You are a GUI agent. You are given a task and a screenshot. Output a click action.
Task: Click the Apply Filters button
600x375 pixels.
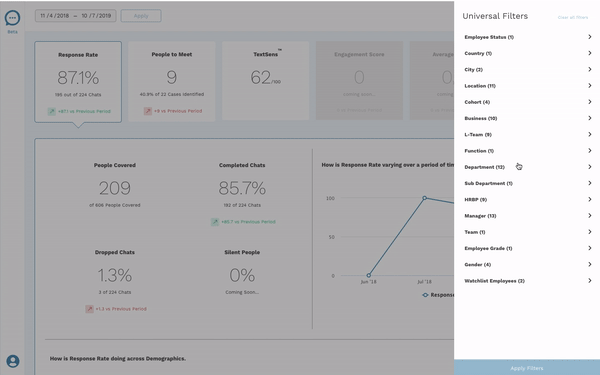click(x=527, y=367)
